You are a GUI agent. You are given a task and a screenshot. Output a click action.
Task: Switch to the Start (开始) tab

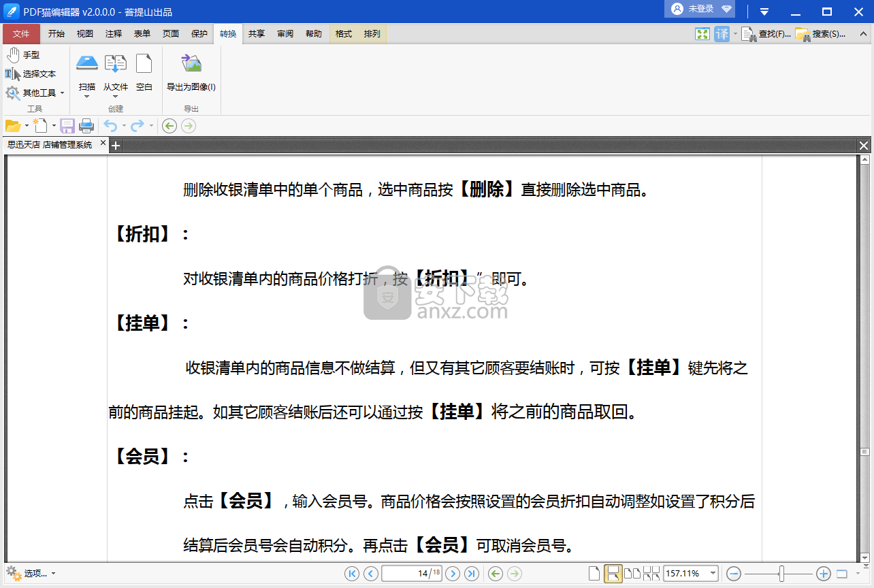tap(56, 33)
